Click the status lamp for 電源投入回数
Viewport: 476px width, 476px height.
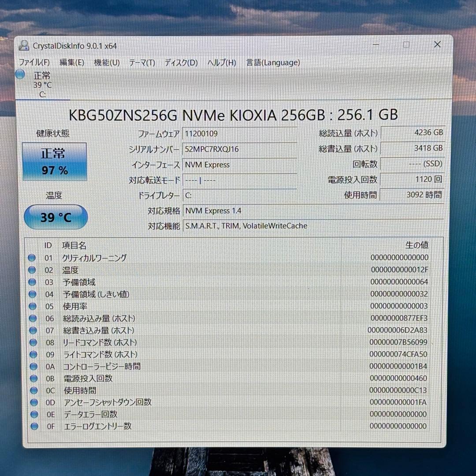click(33, 378)
